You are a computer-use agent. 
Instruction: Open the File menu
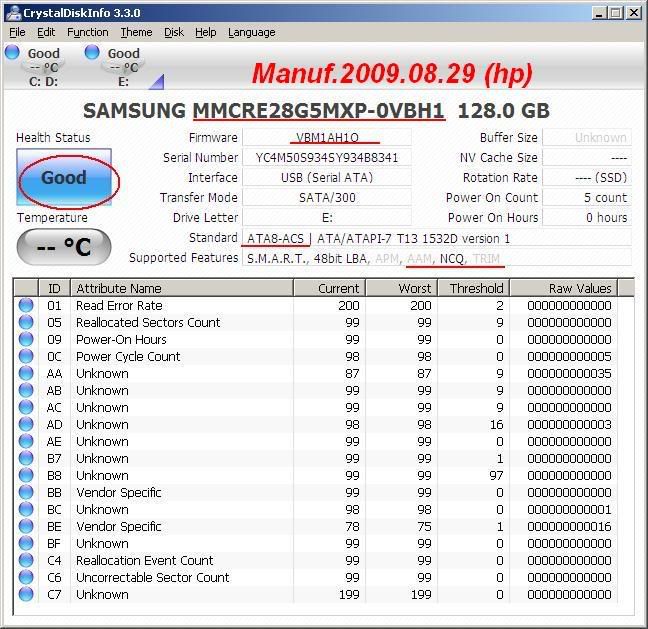pos(17,32)
